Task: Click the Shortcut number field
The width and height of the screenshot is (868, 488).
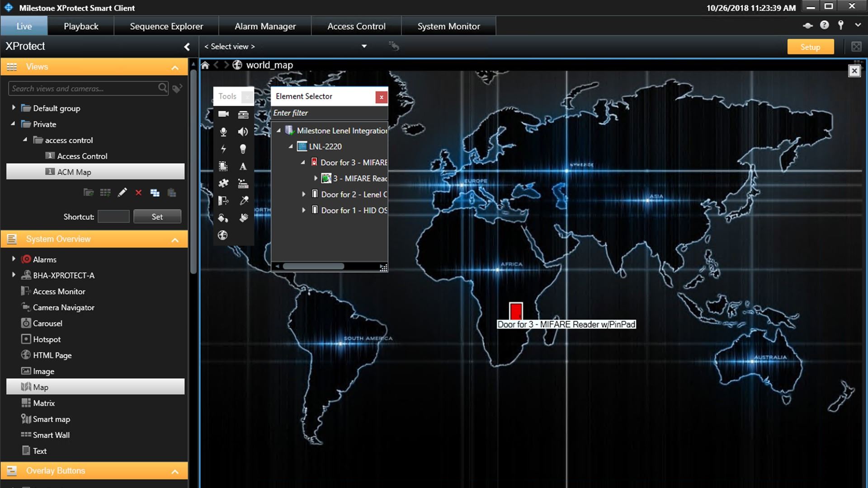Action: pos(113,216)
